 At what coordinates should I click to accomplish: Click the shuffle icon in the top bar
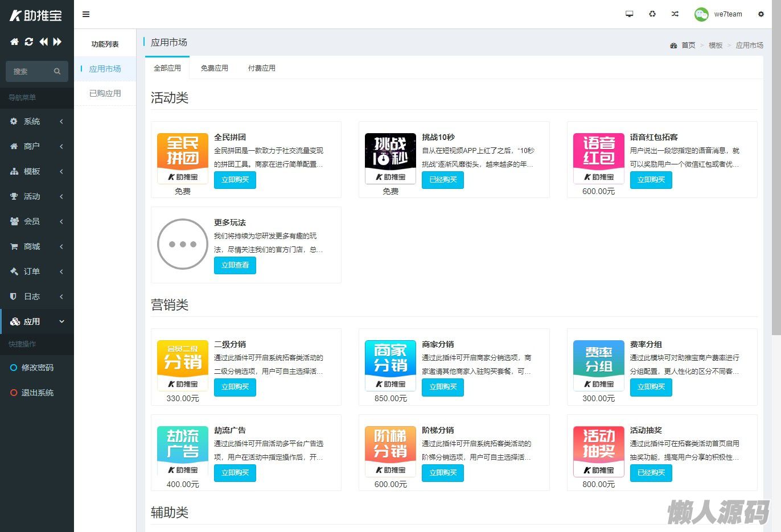click(x=675, y=14)
